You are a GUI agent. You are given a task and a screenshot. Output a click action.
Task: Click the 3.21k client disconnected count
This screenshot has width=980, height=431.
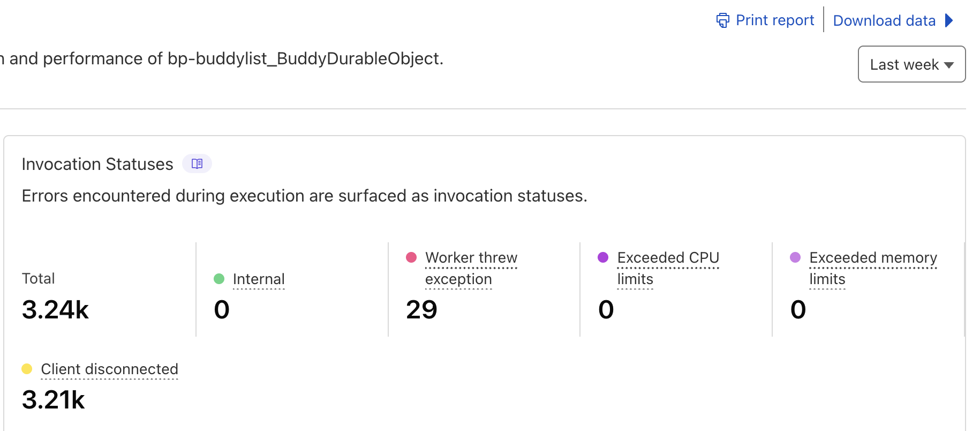[x=54, y=399]
